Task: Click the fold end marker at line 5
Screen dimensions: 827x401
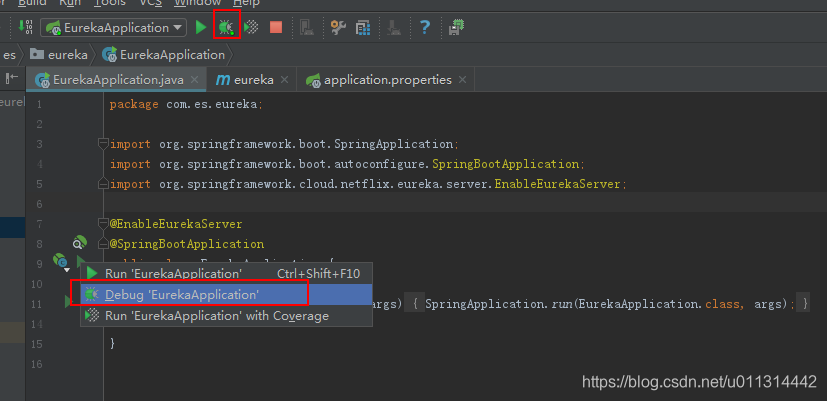Action: tap(103, 184)
